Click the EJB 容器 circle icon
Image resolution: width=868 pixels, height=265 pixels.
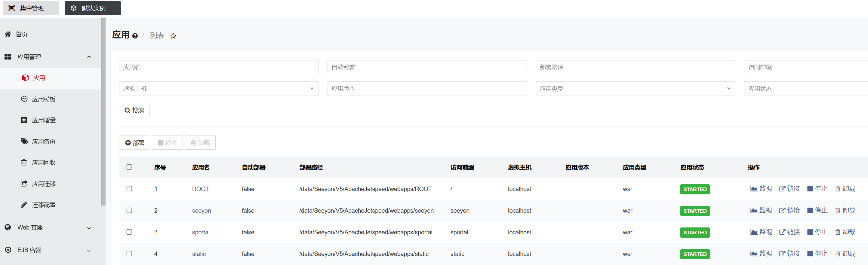(8, 250)
